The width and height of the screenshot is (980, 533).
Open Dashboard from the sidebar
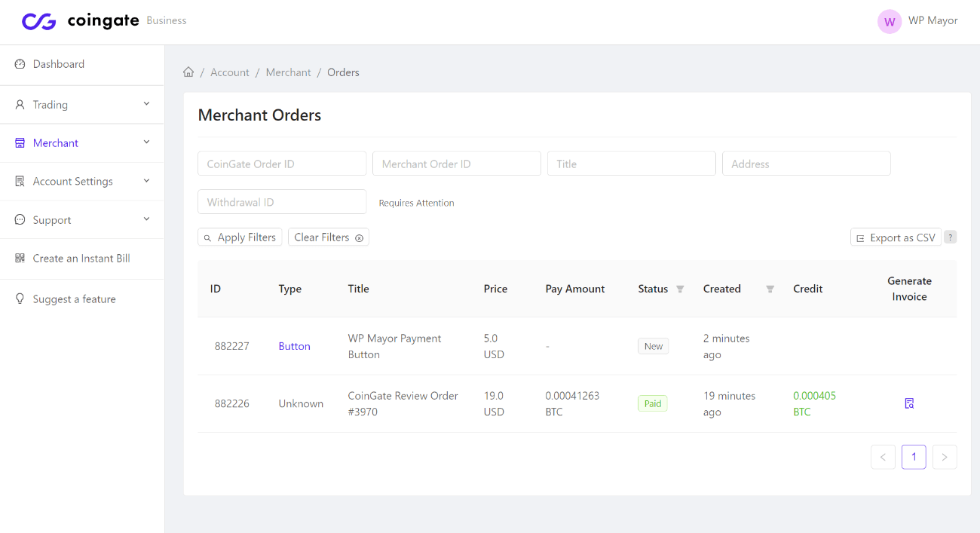[82, 64]
